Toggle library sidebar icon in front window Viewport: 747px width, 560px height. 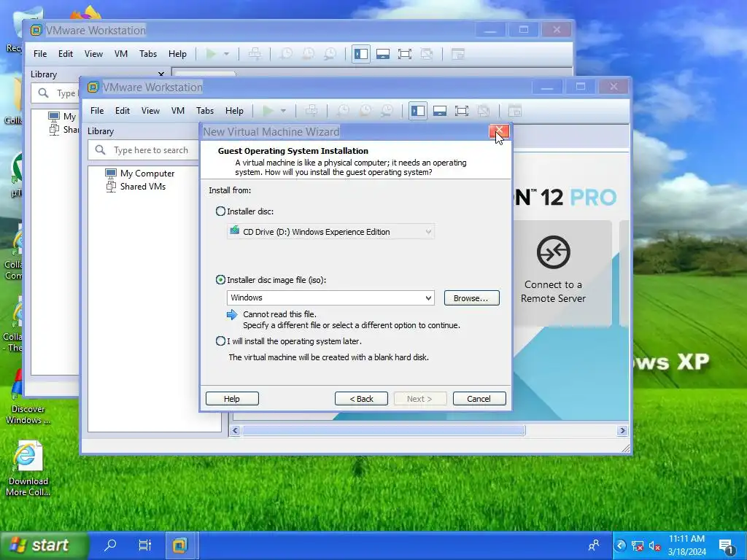(x=418, y=111)
